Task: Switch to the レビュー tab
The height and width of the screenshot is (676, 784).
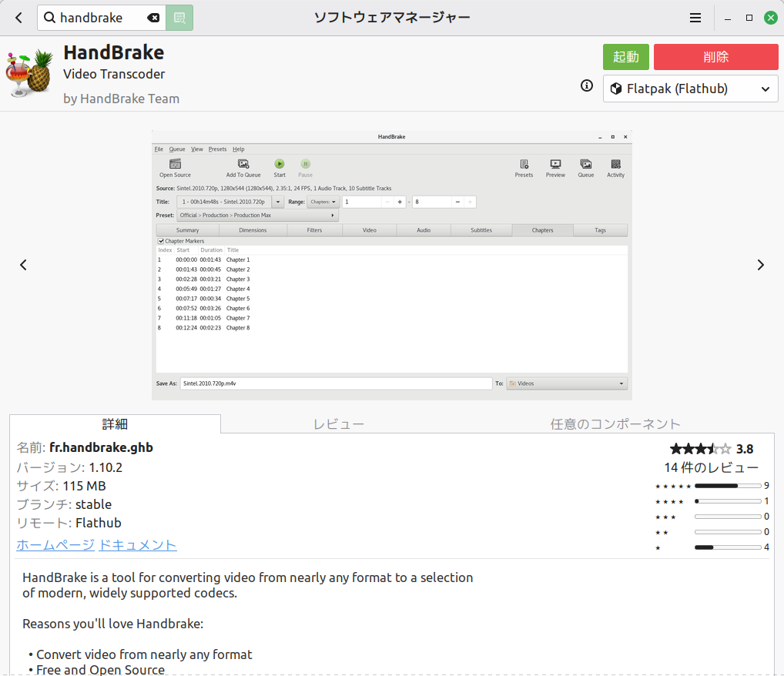Action: coord(339,423)
